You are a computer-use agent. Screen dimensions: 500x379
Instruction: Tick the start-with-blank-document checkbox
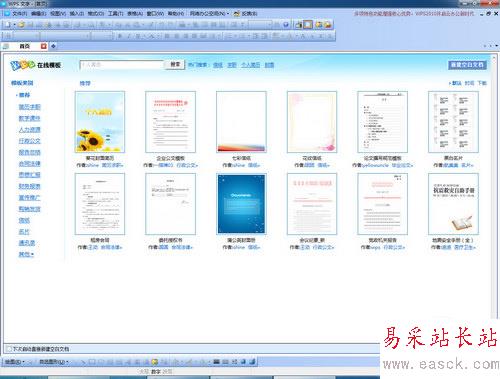(x=9, y=349)
